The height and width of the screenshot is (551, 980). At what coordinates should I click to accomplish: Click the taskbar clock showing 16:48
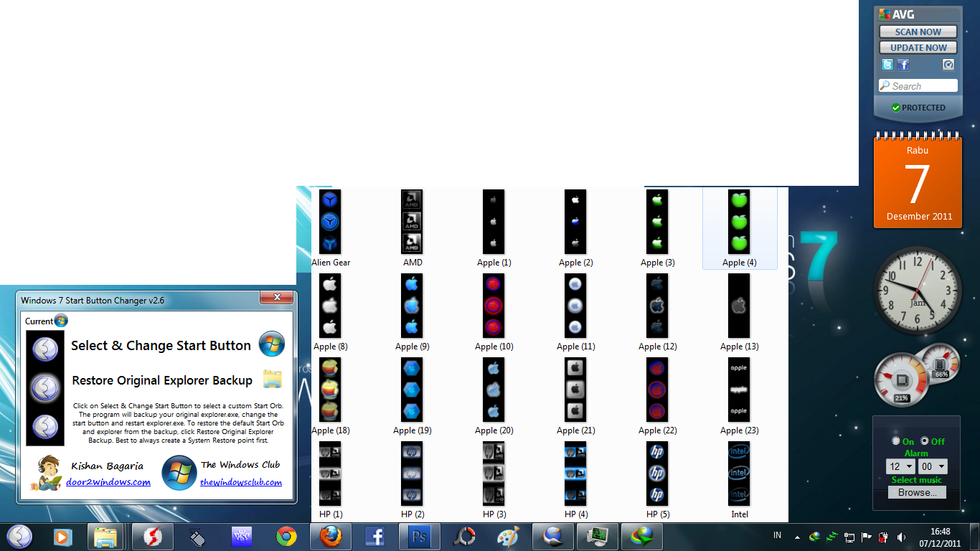pyautogui.click(x=940, y=537)
